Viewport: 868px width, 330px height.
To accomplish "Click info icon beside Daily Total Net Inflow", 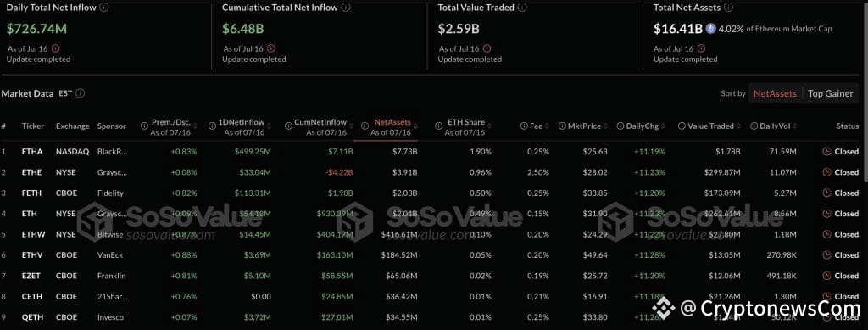I will tap(104, 8).
